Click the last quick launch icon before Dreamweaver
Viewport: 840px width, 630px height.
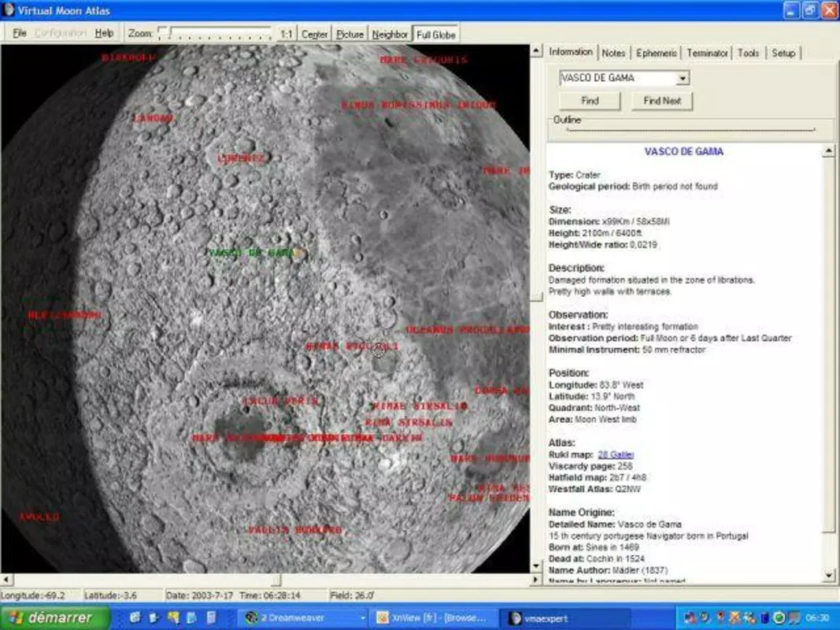pyautogui.click(x=212, y=617)
